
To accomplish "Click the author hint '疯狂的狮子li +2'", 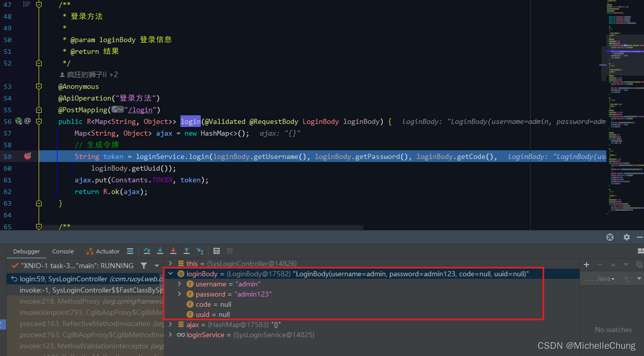I will click(x=89, y=75).
